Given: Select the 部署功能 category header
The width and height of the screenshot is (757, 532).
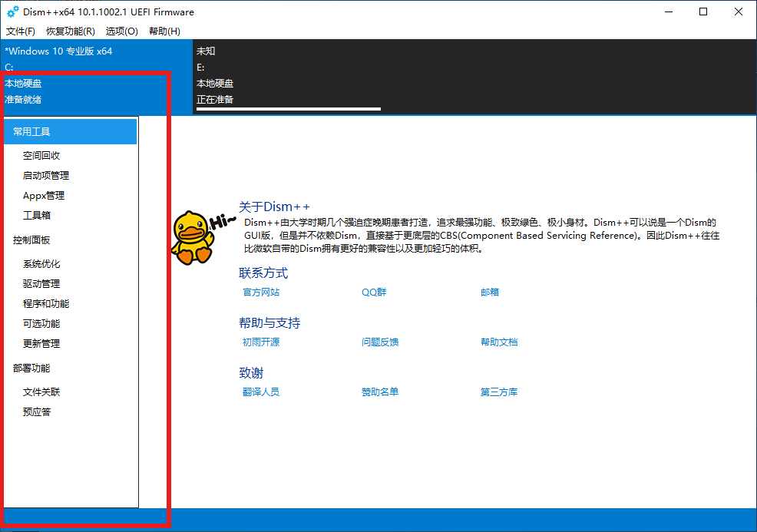Looking at the screenshot, I should [x=31, y=368].
